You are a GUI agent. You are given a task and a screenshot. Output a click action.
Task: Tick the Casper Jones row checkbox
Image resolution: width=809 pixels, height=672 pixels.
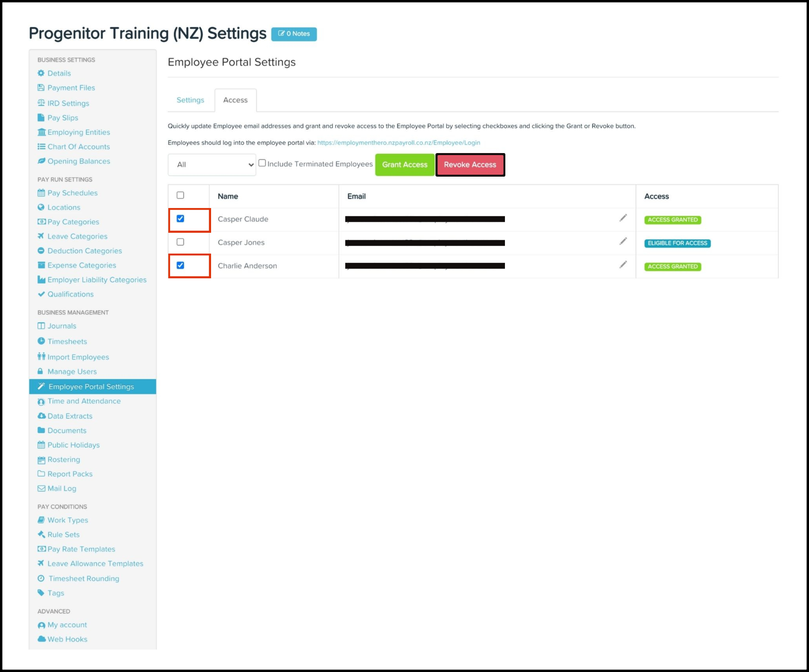coord(180,242)
